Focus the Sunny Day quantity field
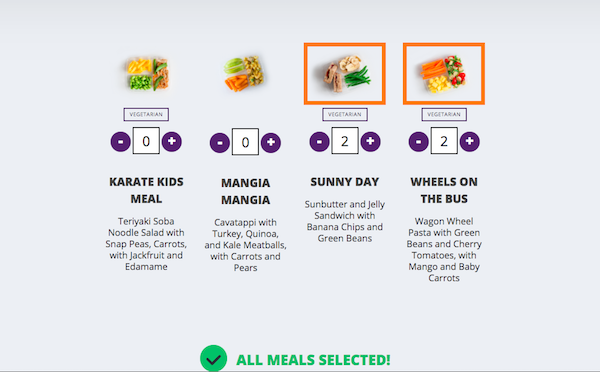This screenshot has height=372, width=600. pos(345,141)
